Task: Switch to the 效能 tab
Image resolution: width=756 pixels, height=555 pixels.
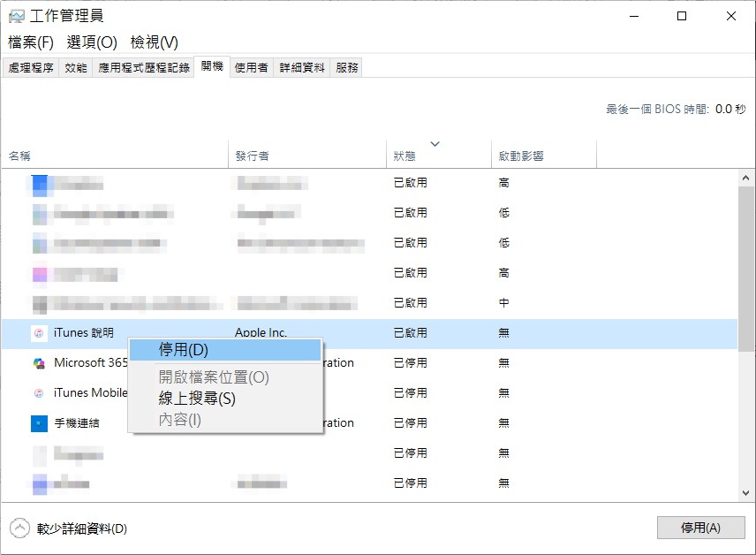Action: [76, 67]
